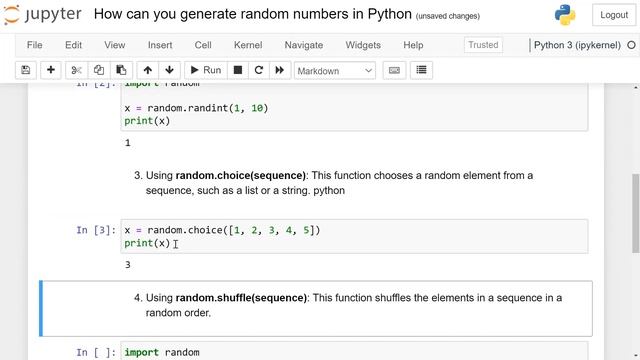Open the Widgets menu

(x=363, y=45)
